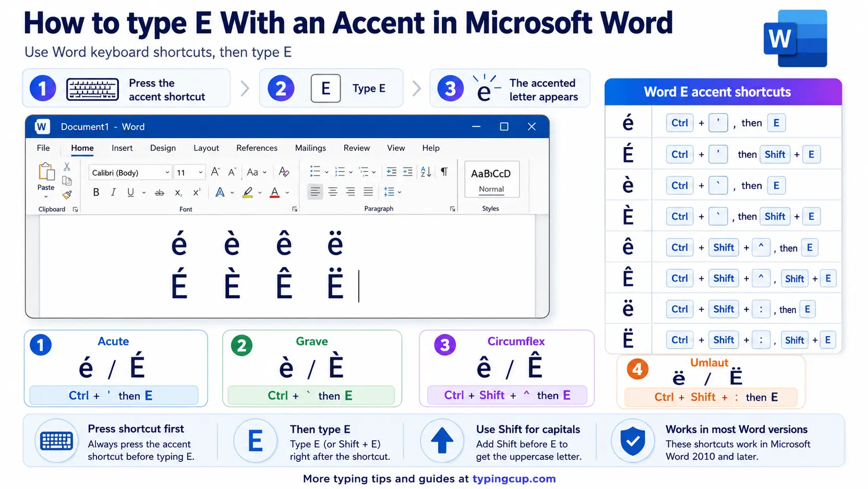The image size is (868, 489).
Task: Center the paragraph text
Action: [333, 192]
